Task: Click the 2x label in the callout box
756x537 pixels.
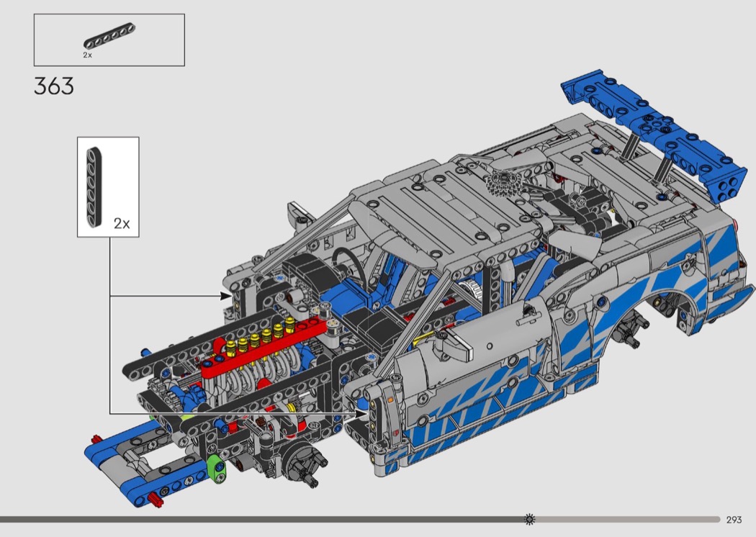Action: (x=122, y=224)
